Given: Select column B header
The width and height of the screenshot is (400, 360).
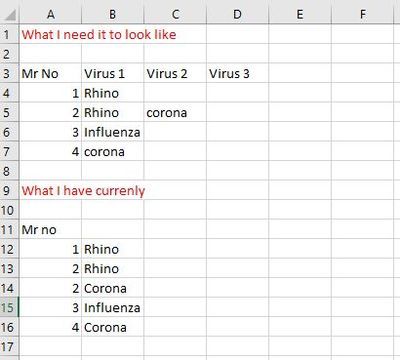Looking at the screenshot, I should pos(113,14).
